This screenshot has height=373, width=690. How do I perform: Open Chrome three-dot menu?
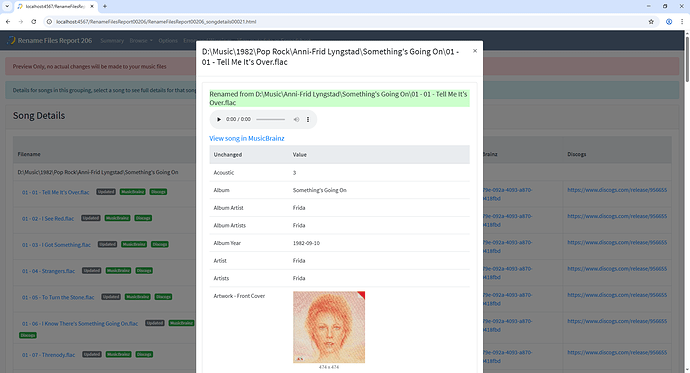(683, 22)
